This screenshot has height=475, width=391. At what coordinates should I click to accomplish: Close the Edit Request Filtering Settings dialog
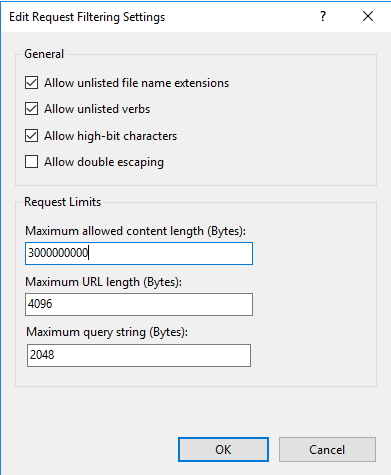tap(368, 16)
